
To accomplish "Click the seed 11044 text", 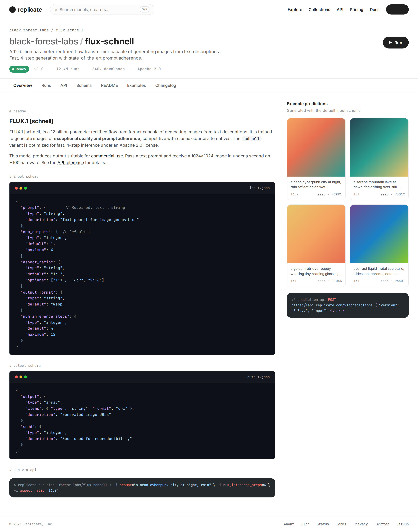I will [x=329, y=281].
